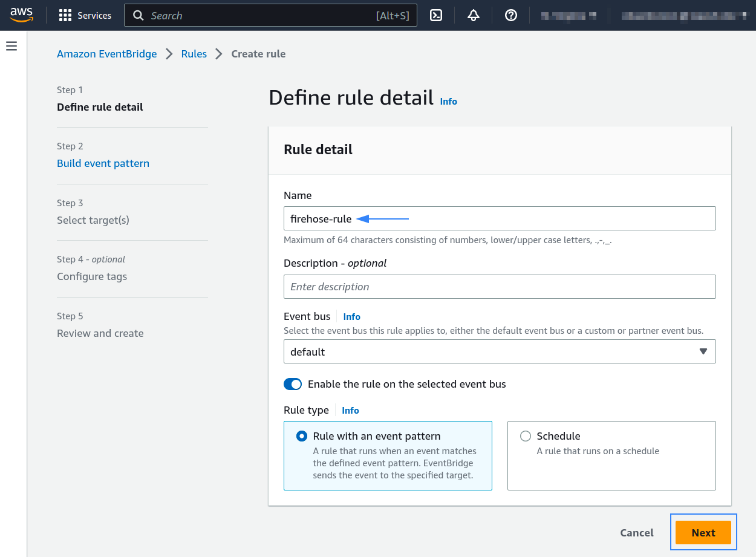Viewport: 756px width, 557px height.
Task: Click the search magnifier icon
Action: (x=138, y=16)
